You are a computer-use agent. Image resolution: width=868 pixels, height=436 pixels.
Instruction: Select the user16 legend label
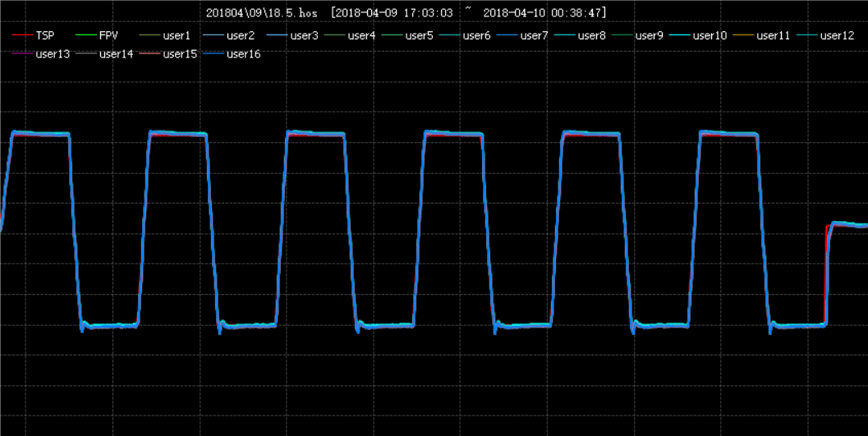click(x=244, y=54)
